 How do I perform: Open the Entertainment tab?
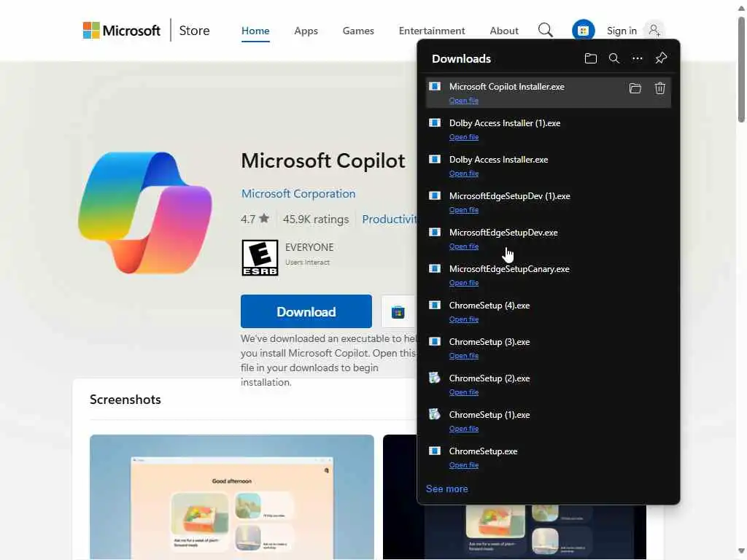(432, 31)
